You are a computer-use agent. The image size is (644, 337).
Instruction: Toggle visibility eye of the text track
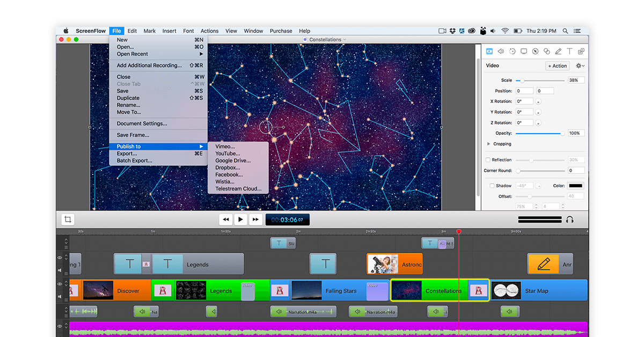click(60, 258)
